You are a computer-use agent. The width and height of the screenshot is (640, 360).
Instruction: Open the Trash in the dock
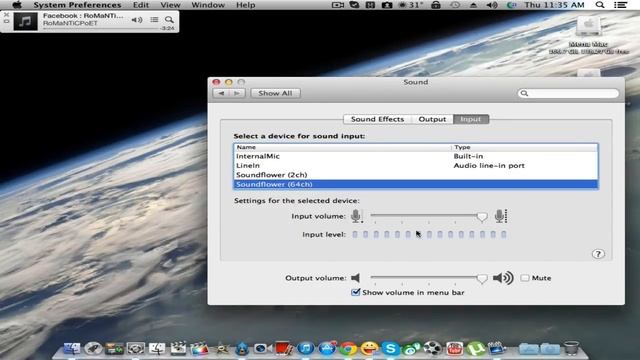[x=571, y=348]
